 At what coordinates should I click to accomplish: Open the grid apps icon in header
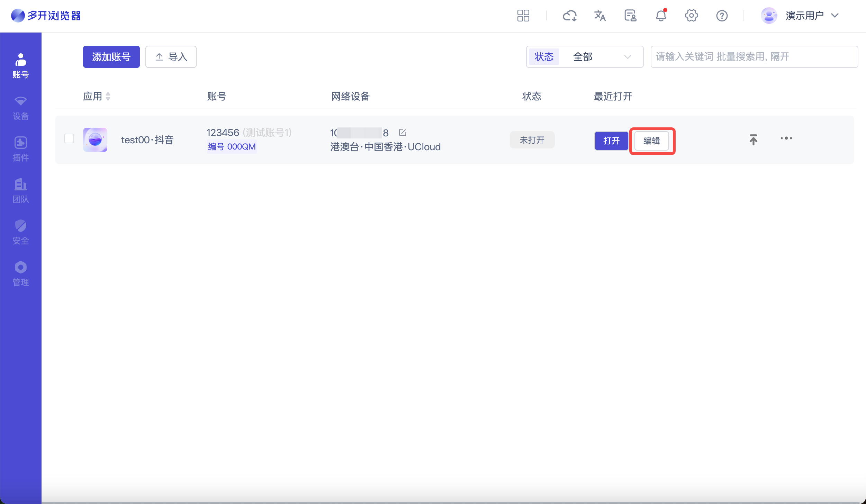(x=523, y=16)
